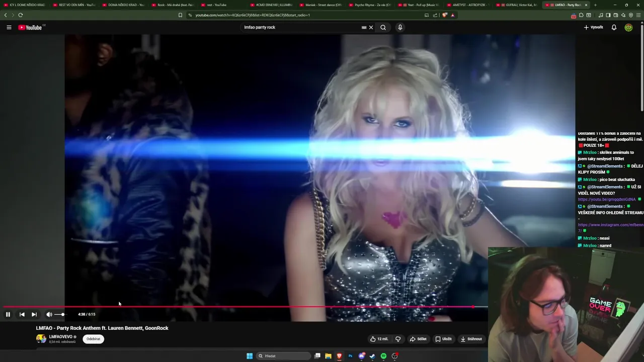Switch to GUFRAU, Victor Kal tab

tap(517, 5)
